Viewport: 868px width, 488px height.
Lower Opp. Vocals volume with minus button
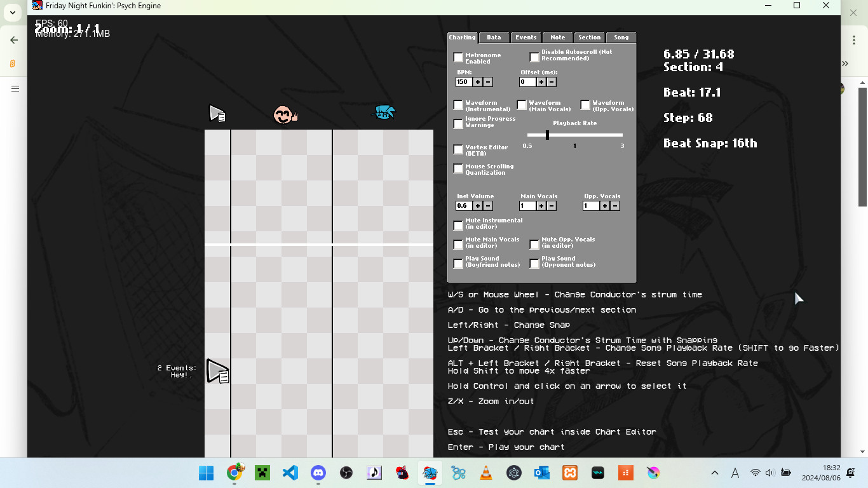point(615,206)
